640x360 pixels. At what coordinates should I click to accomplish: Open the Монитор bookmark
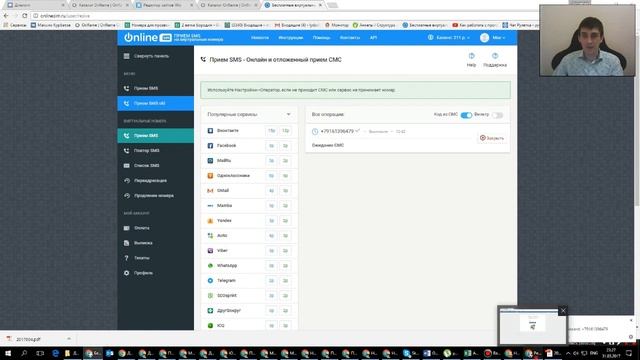[337, 25]
